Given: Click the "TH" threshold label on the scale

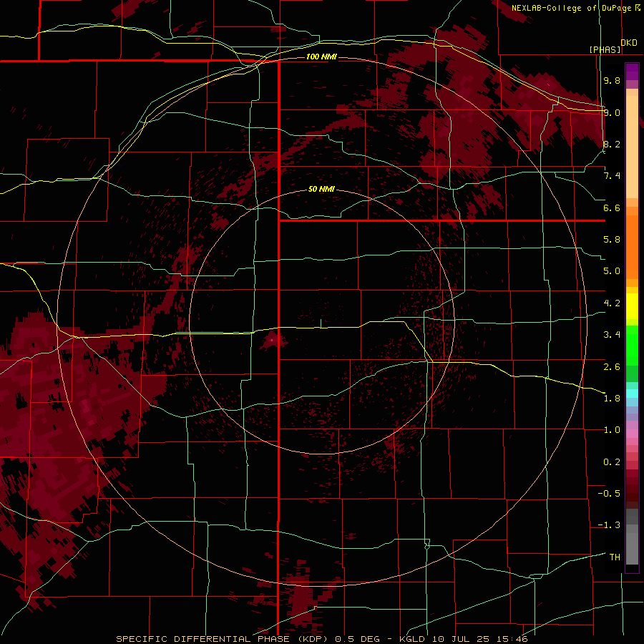Looking at the screenshot, I should [x=615, y=557].
